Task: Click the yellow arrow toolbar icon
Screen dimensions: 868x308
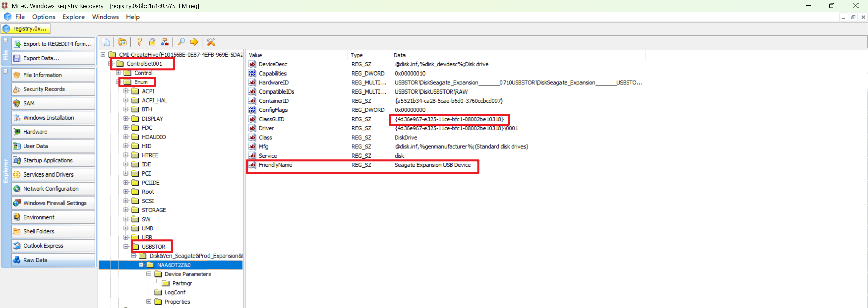Action: pos(194,42)
